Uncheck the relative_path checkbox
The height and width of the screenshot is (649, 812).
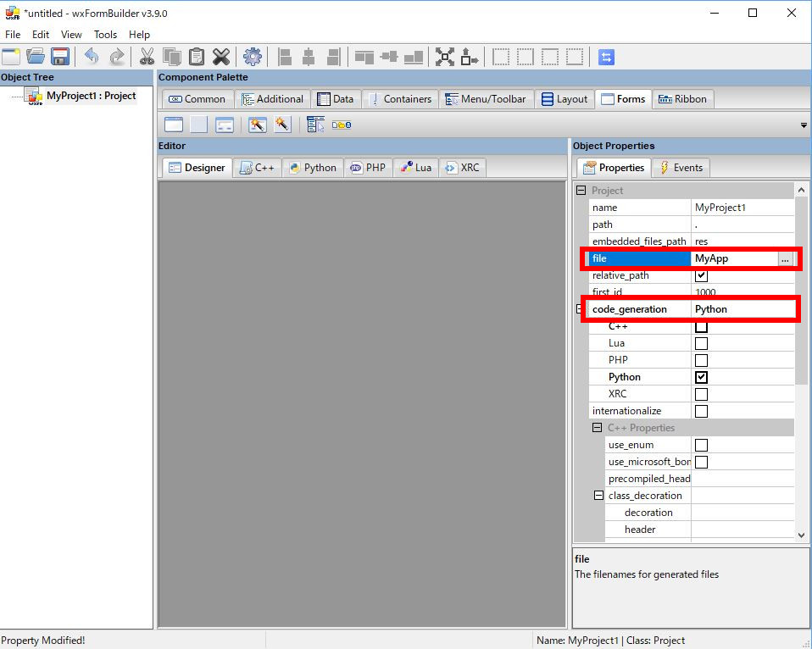point(701,275)
